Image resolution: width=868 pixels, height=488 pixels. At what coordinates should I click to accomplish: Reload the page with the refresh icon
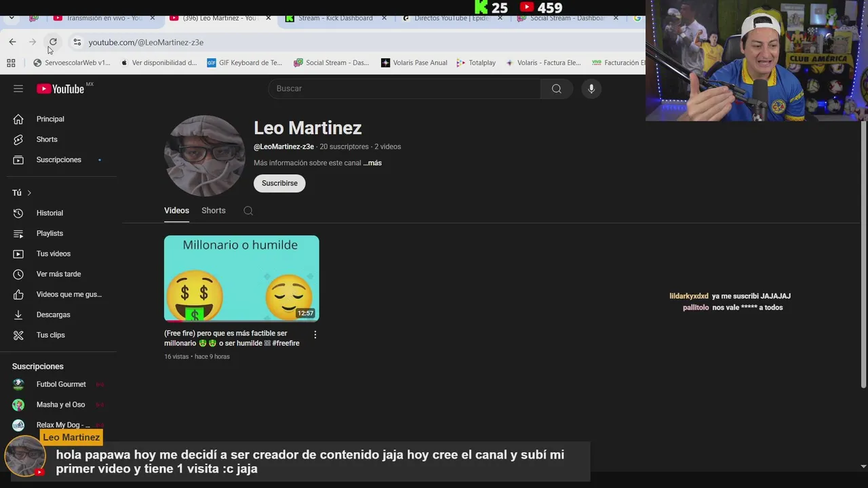click(53, 42)
